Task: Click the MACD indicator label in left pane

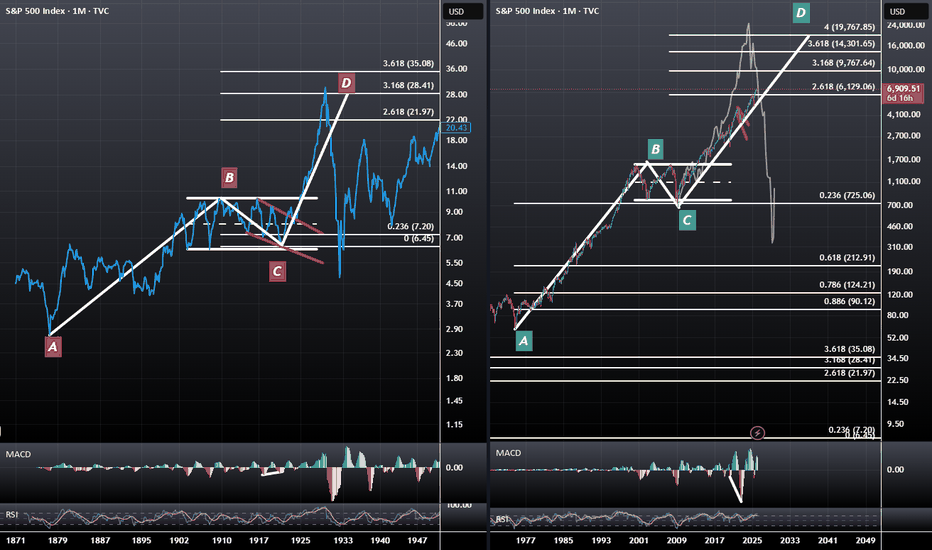Action: point(18,454)
